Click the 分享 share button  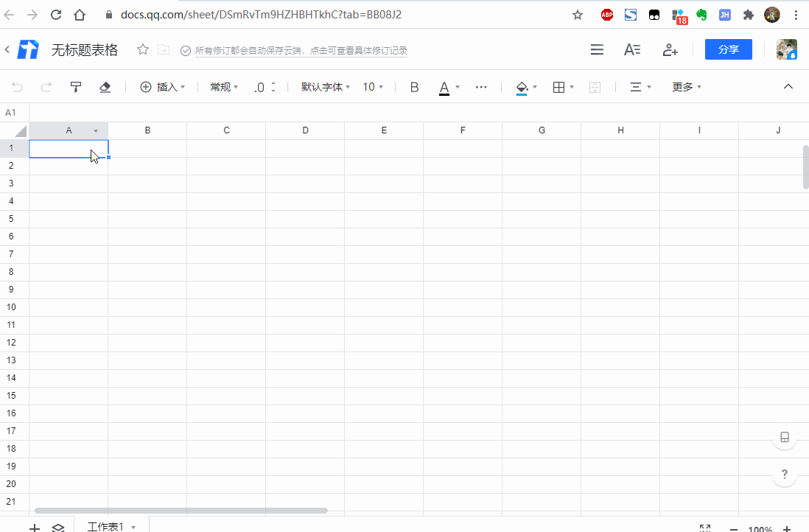[728, 49]
